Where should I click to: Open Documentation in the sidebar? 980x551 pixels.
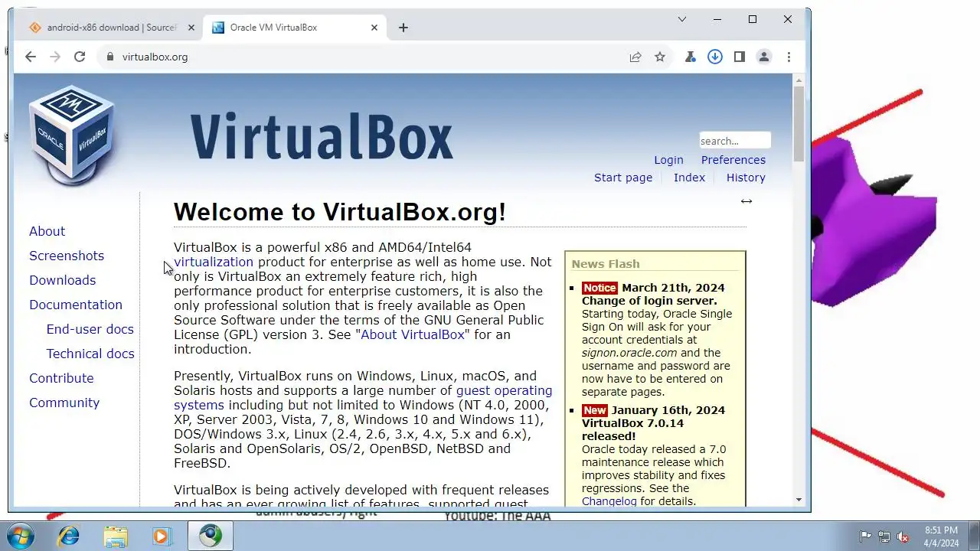click(x=76, y=305)
